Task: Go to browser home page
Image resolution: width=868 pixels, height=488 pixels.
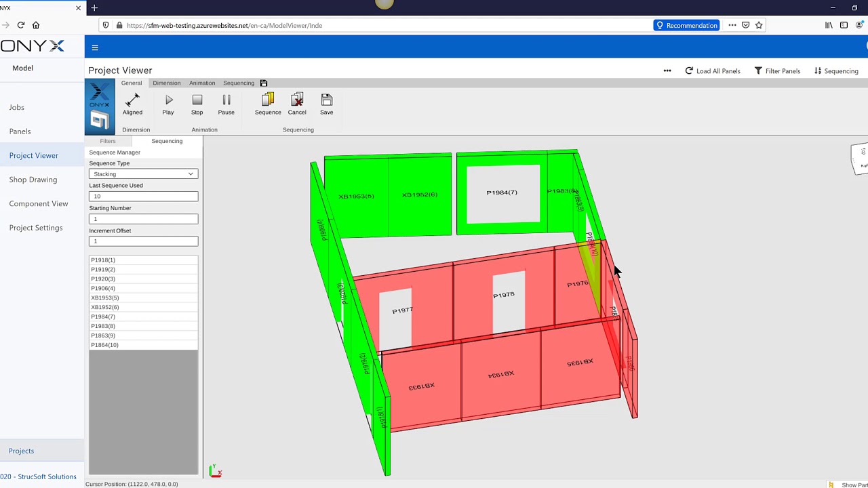Action: pyautogui.click(x=36, y=25)
